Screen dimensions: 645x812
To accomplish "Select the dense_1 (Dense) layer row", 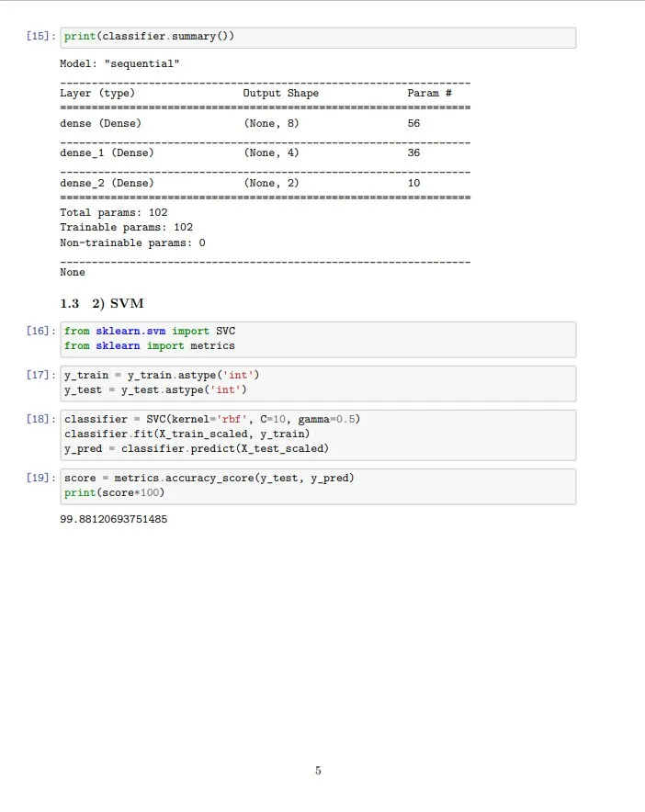I will click(107, 153).
